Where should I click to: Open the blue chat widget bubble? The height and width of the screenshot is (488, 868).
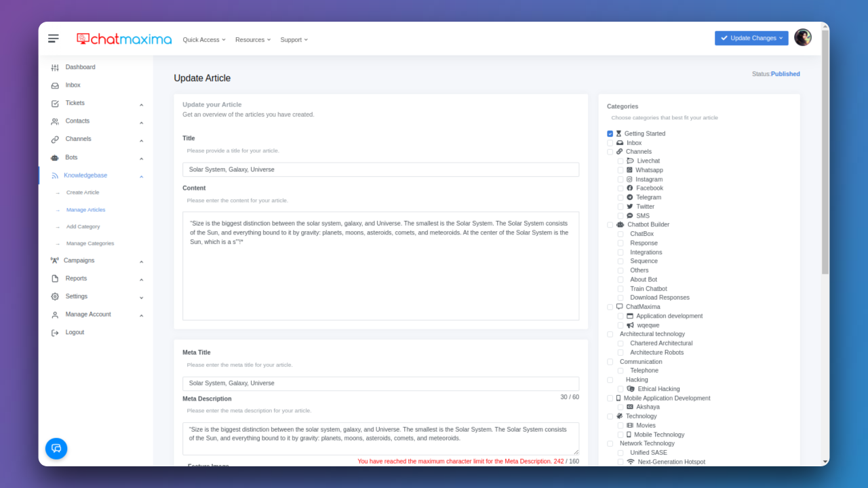(x=56, y=449)
